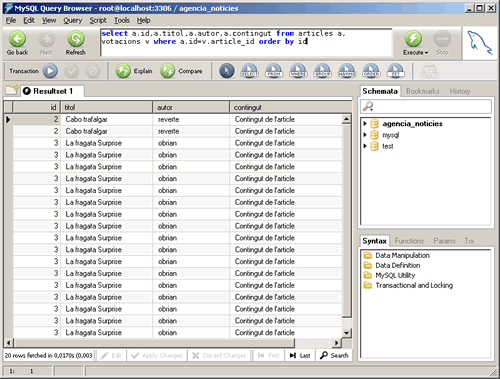Open the Query menu
500x379 pixels.
click(73, 20)
